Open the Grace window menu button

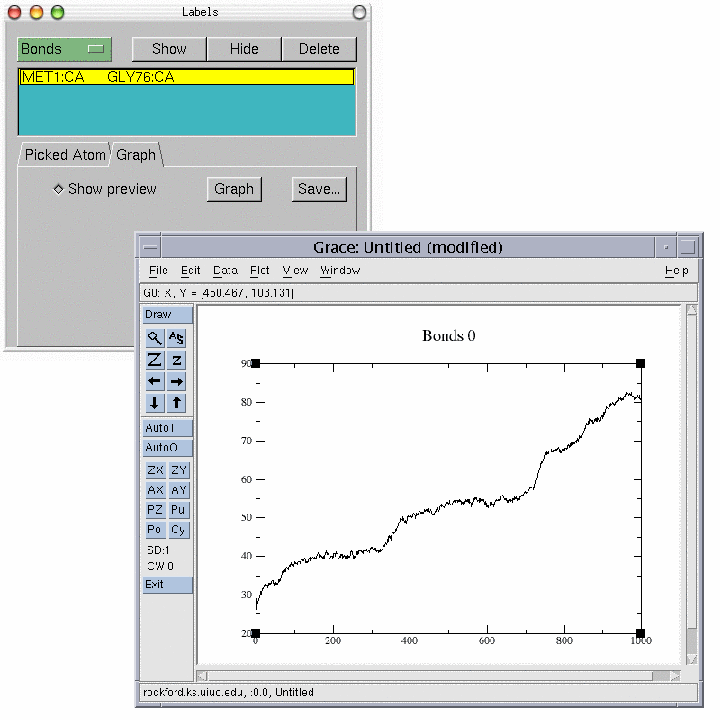[x=149, y=247]
